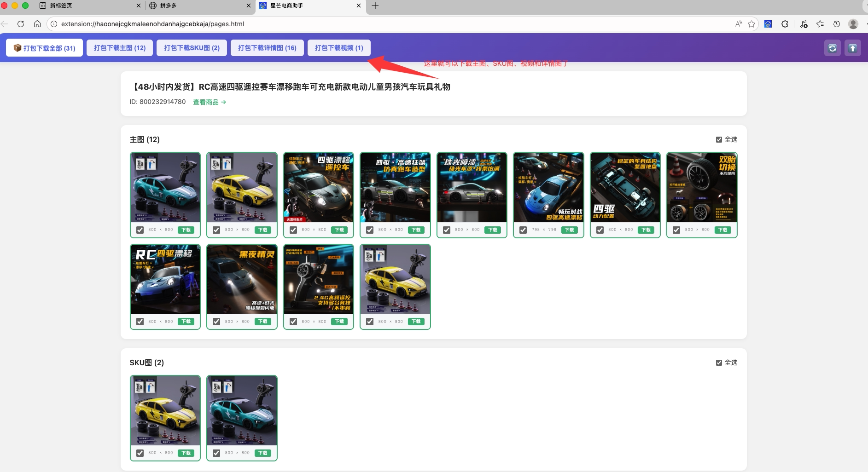The width and height of the screenshot is (868, 472).
Task: Uncheck the yellow car checkbox in SKU图
Action: click(140, 453)
